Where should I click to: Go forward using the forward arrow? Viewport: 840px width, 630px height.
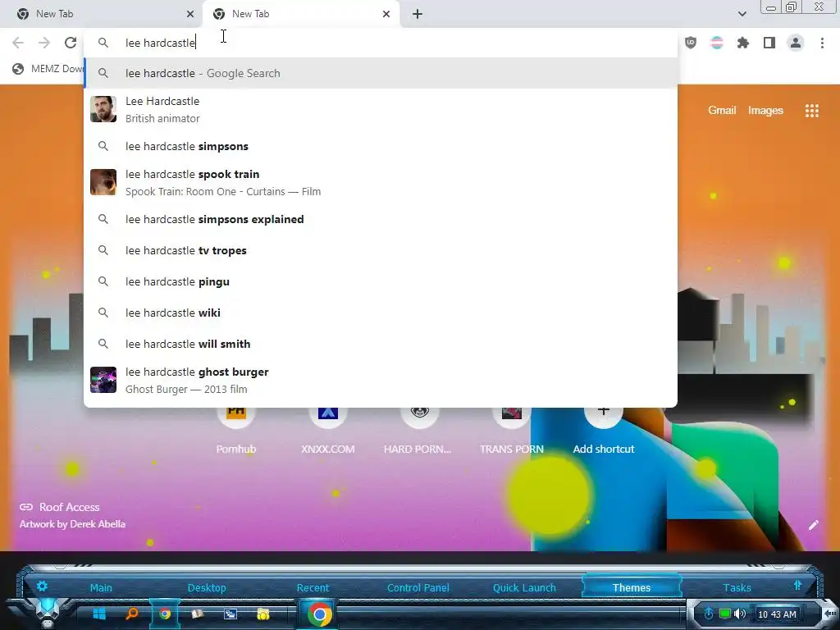(x=44, y=43)
